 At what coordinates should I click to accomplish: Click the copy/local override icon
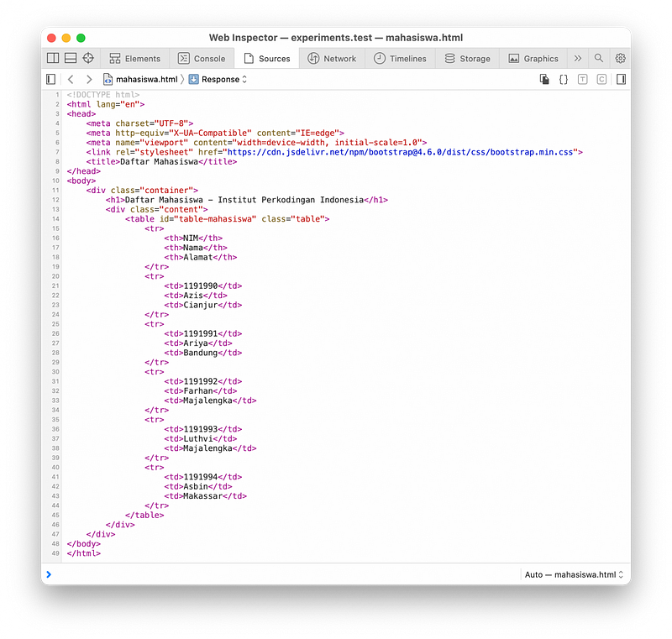pos(544,80)
